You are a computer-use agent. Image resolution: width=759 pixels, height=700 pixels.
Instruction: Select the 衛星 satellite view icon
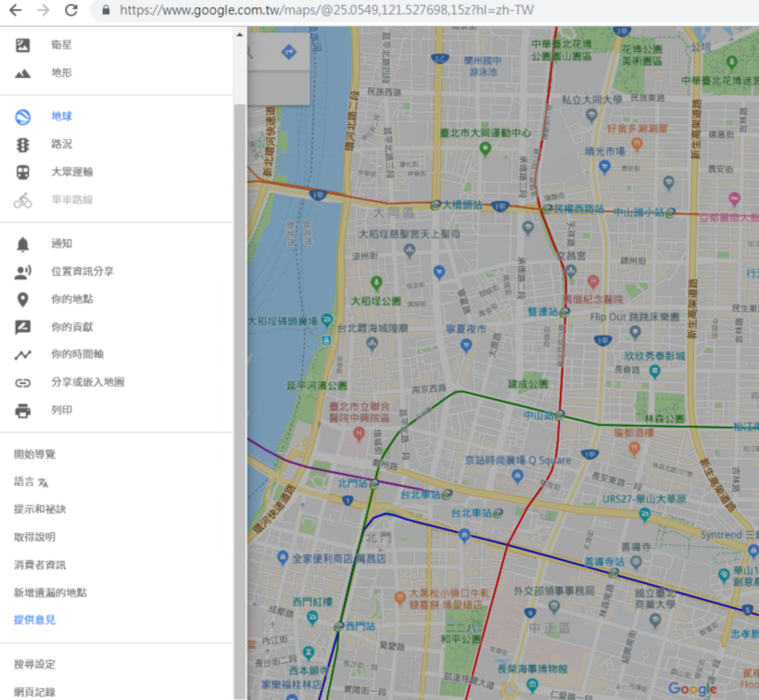23,45
